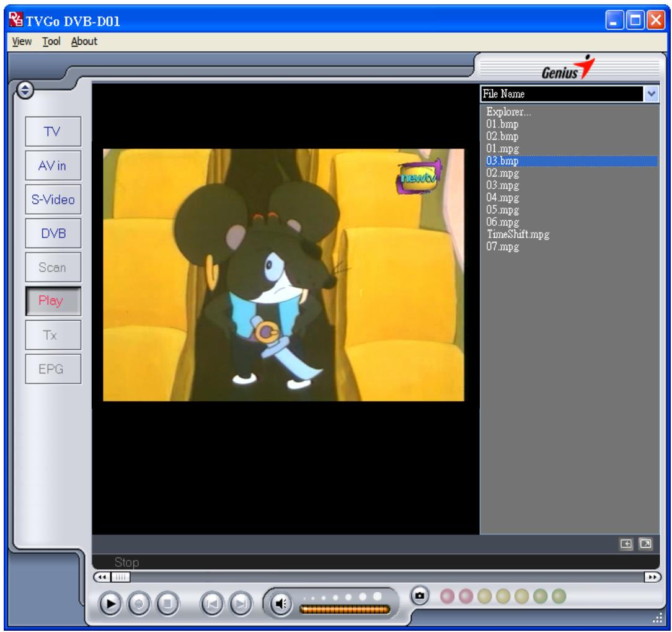The width and height of the screenshot is (672, 632).
Task: Click the second pink indicator light
Action: point(466,596)
